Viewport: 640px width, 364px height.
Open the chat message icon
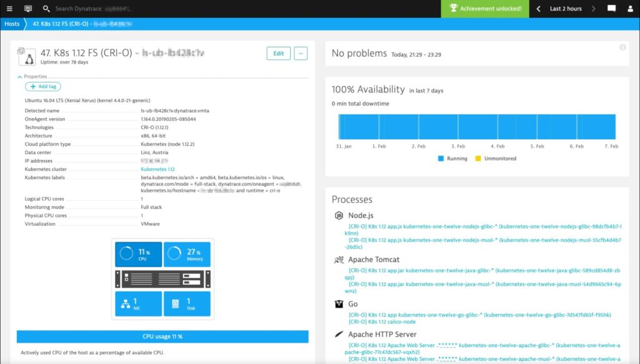point(611,9)
